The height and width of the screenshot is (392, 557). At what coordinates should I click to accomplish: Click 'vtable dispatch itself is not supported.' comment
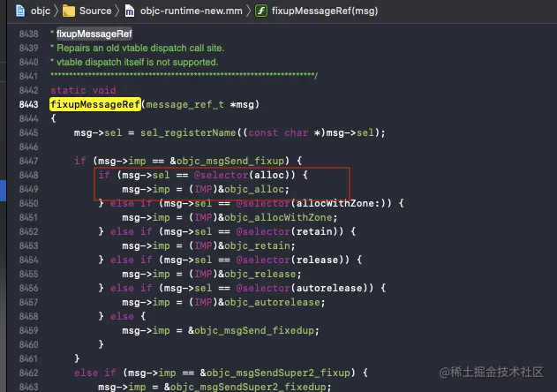137,62
